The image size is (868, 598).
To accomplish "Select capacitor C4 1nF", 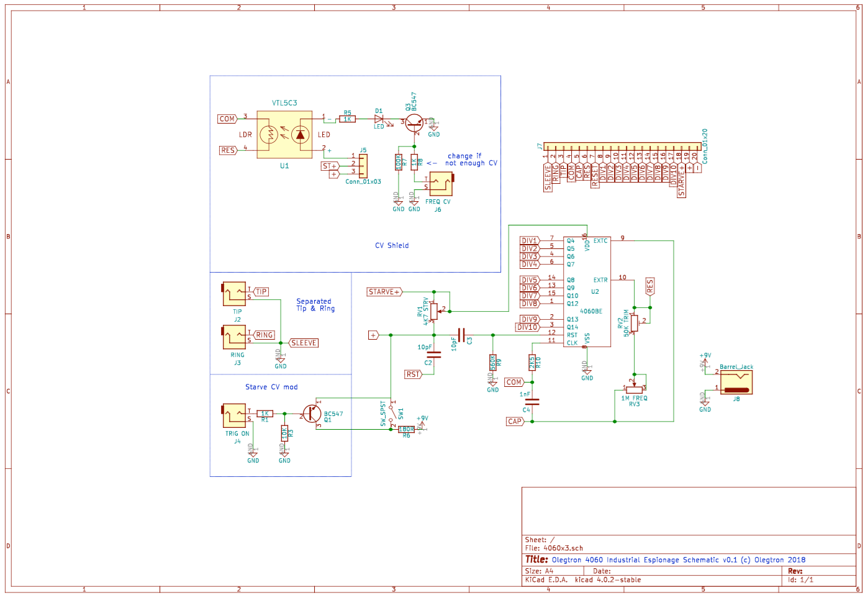I will pos(532,402).
